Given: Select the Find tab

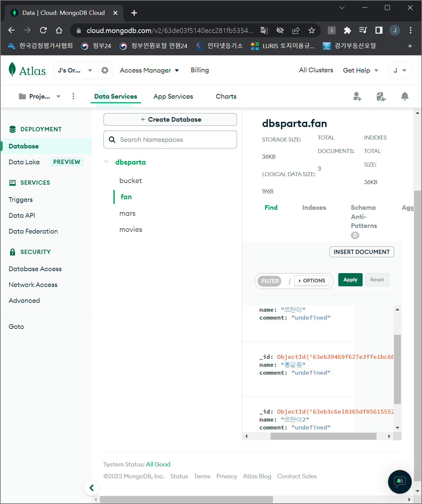Looking at the screenshot, I should 271,207.
